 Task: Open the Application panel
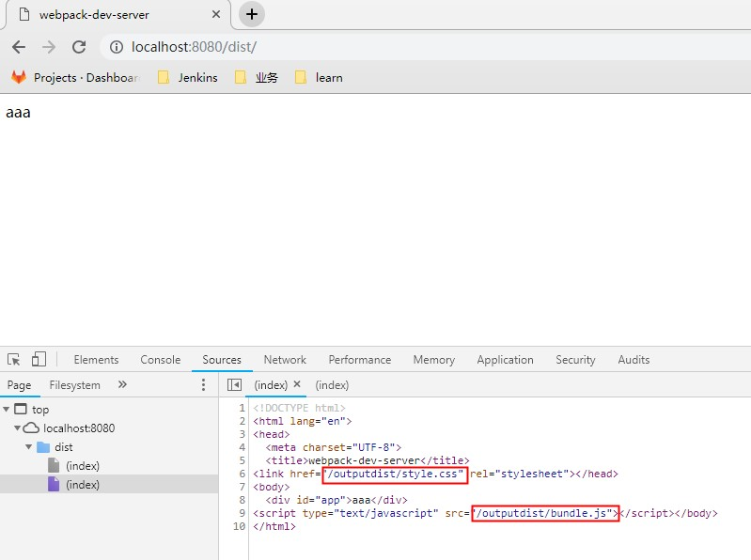[505, 360]
